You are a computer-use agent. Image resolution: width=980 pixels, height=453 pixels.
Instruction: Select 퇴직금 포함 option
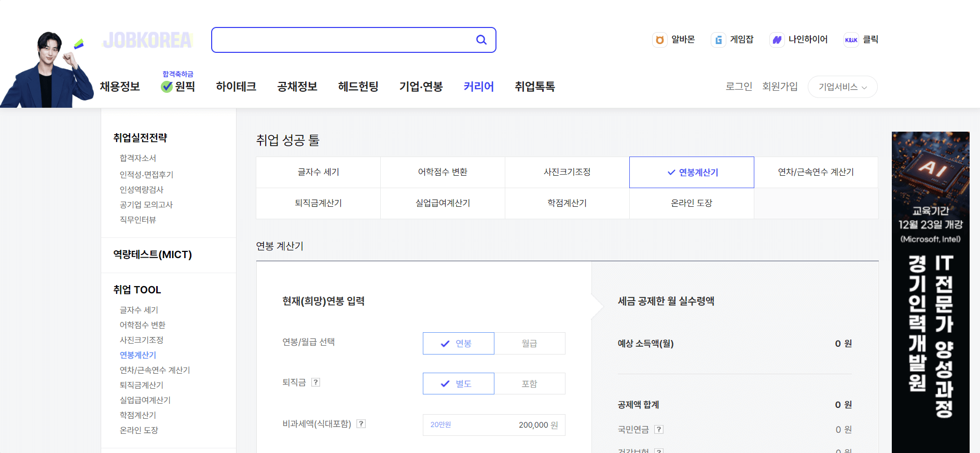[530, 384]
